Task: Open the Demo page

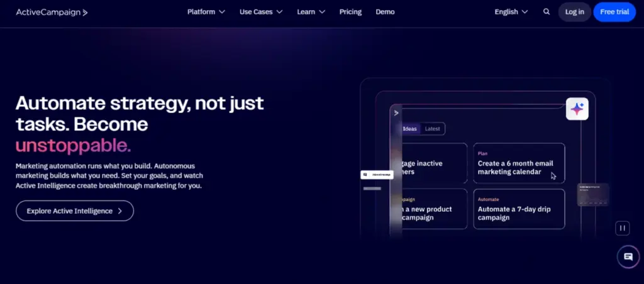Action: point(385,12)
